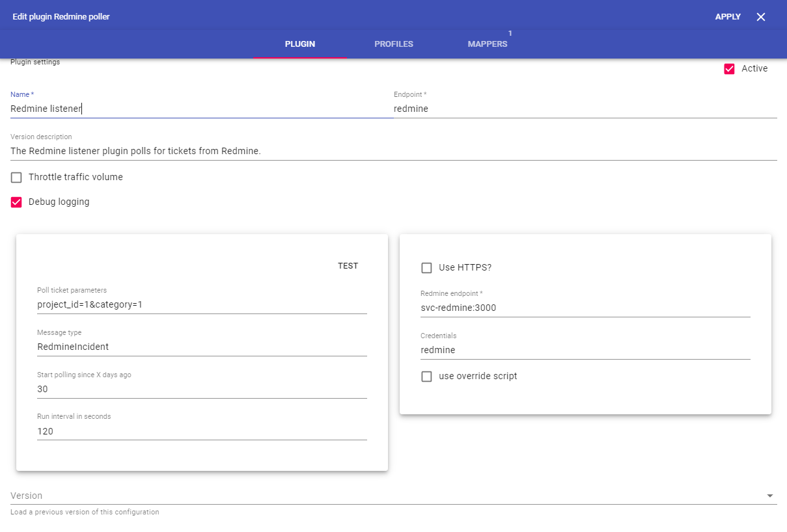Click the mappers count badge '1'
This screenshot has width=787, height=532.
pyautogui.click(x=510, y=33)
